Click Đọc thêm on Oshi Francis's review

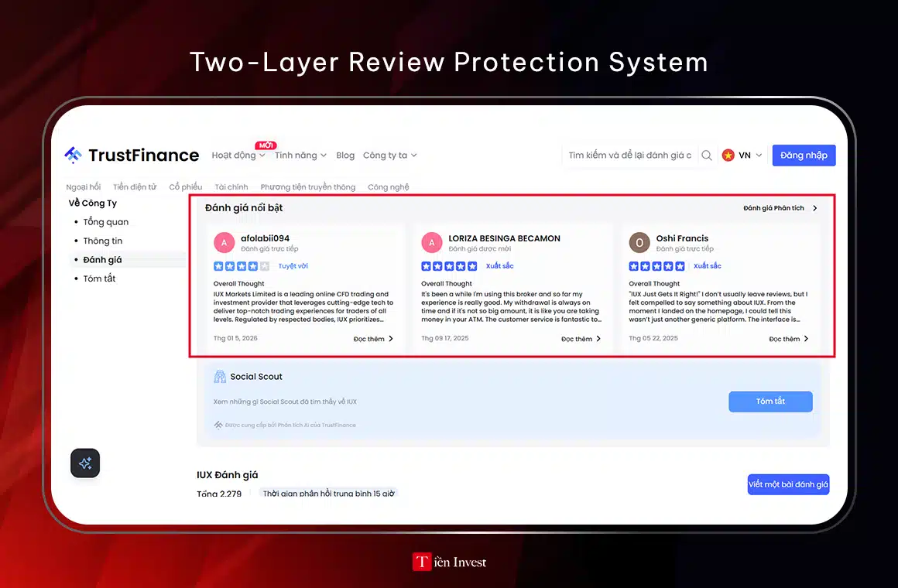[789, 339]
